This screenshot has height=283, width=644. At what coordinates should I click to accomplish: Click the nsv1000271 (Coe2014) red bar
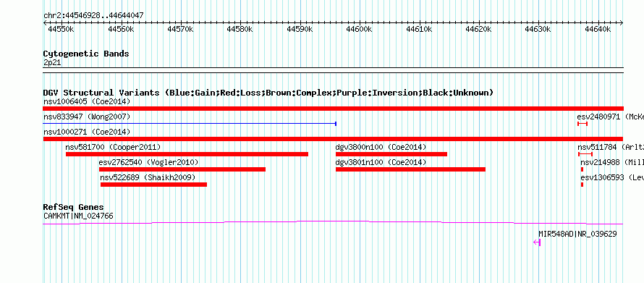coord(333,139)
